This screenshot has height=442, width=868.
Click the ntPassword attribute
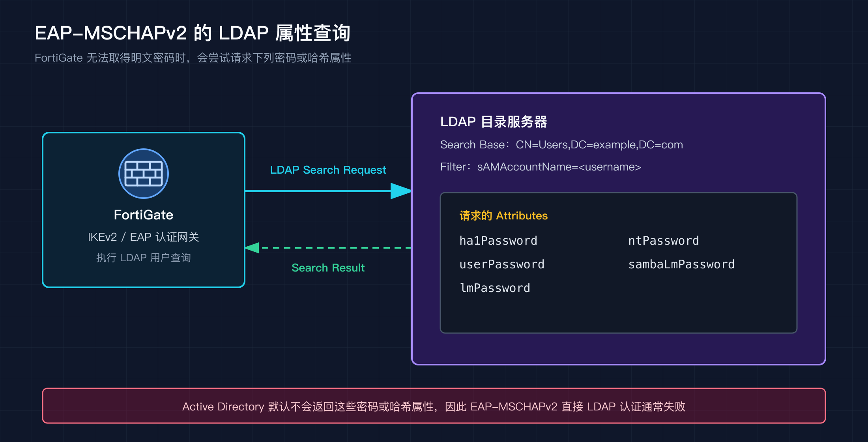point(664,241)
